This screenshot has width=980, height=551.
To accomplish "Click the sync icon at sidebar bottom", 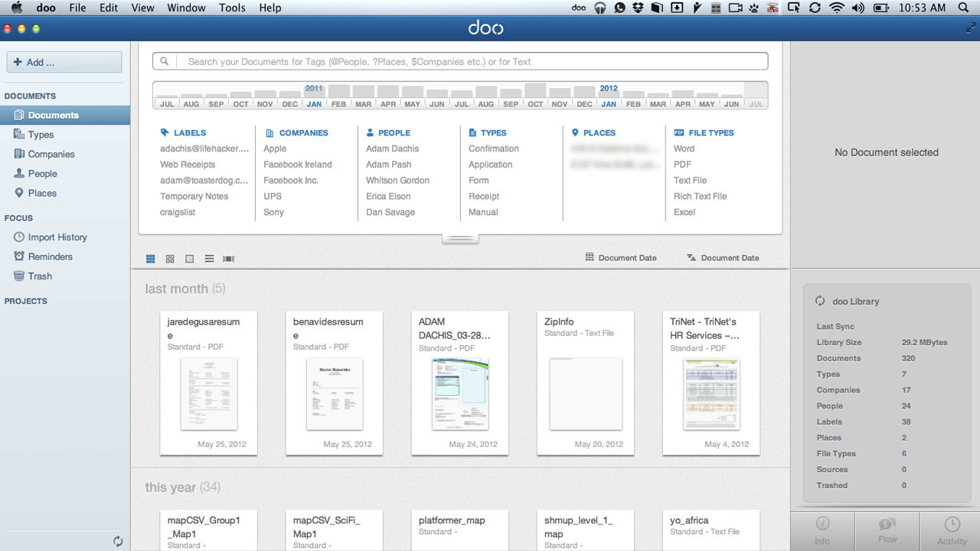I will (x=118, y=541).
